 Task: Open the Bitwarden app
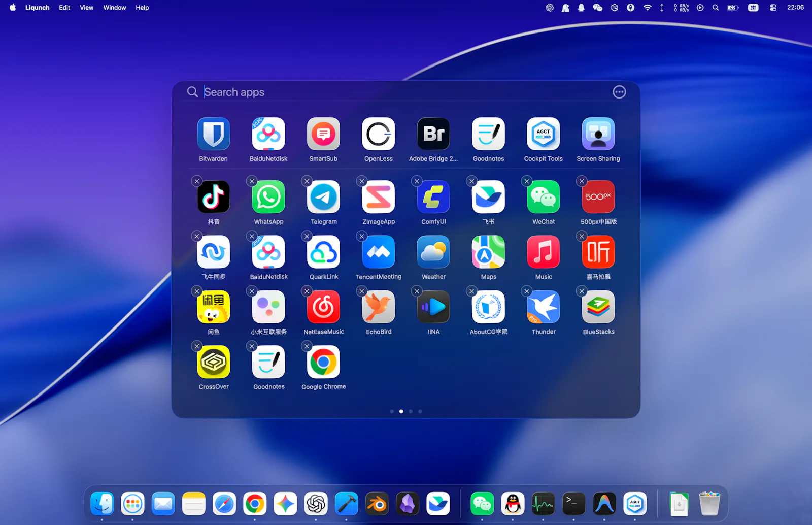(x=213, y=134)
